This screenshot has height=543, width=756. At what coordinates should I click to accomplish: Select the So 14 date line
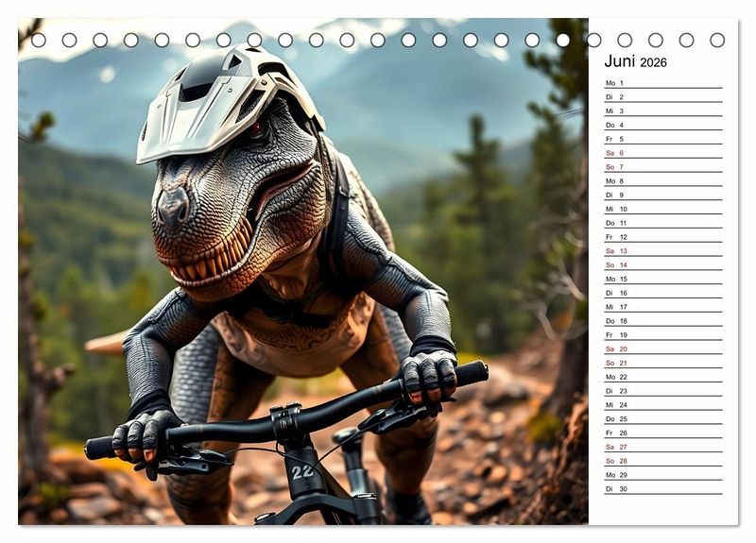[662, 265]
